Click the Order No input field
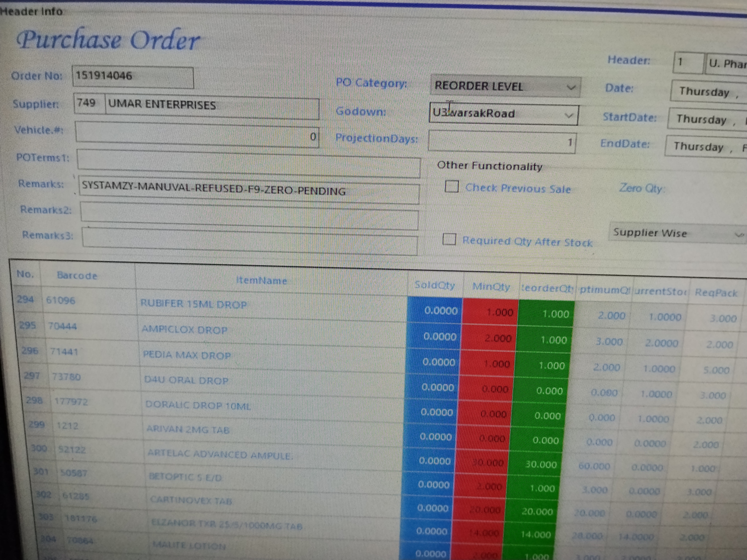This screenshot has height=560, width=747. tap(133, 77)
